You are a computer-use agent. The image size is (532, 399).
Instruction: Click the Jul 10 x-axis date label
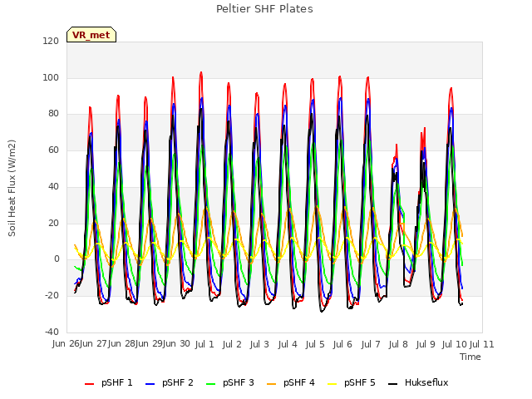pyautogui.click(x=455, y=344)
